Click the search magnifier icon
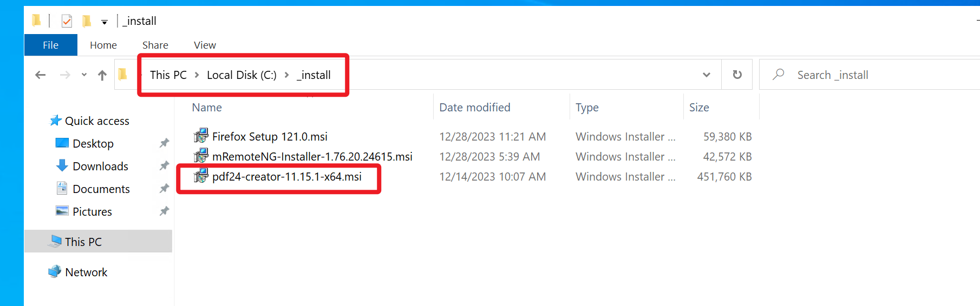Viewport: 980px width, 306px height. click(x=778, y=75)
